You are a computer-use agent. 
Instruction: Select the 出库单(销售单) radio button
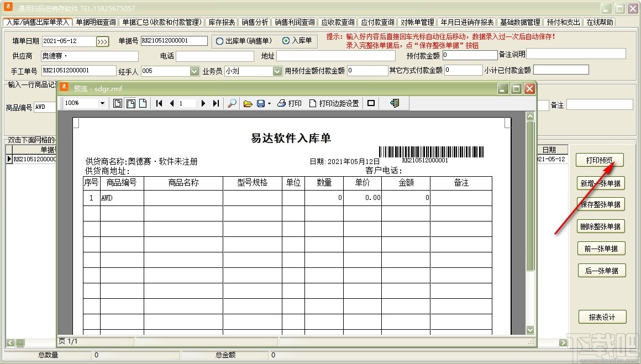point(219,41)
